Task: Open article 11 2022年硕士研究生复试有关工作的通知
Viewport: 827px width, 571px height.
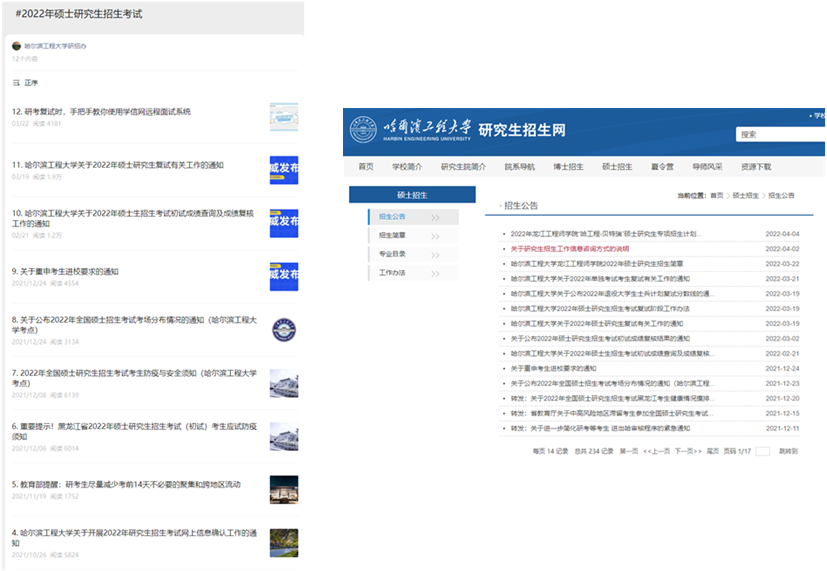Action: click(118, 165)
